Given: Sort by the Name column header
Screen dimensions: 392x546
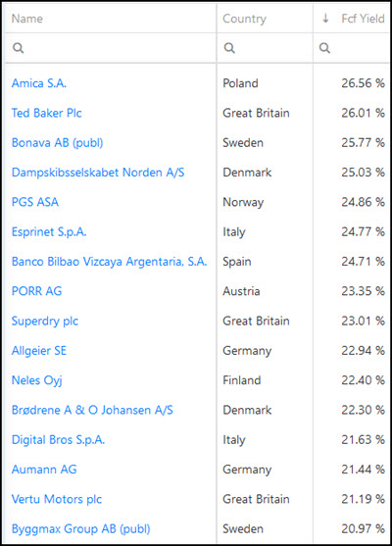Looking at the screenshot, I should pyautogui.click(x=27, y=19).
